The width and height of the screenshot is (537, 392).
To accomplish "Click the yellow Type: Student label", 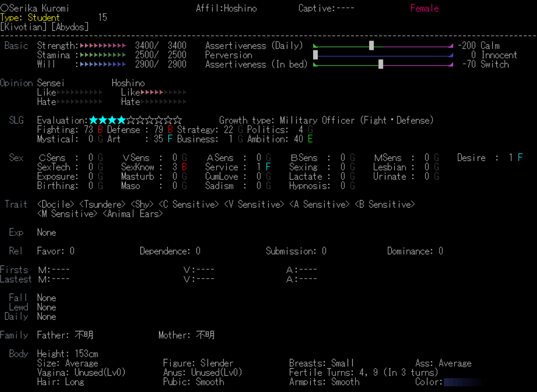I will point(30,17).
